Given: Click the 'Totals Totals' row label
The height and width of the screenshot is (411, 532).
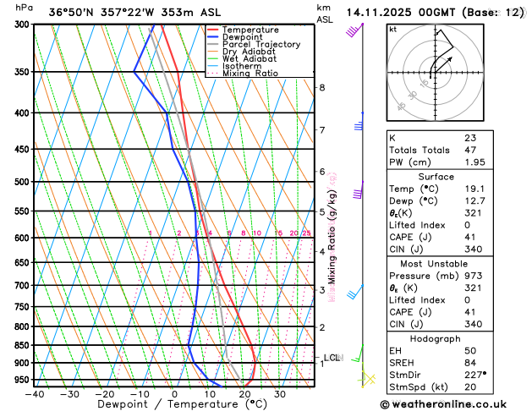Looking at the screenshot, I should click(x=420, y=151).
